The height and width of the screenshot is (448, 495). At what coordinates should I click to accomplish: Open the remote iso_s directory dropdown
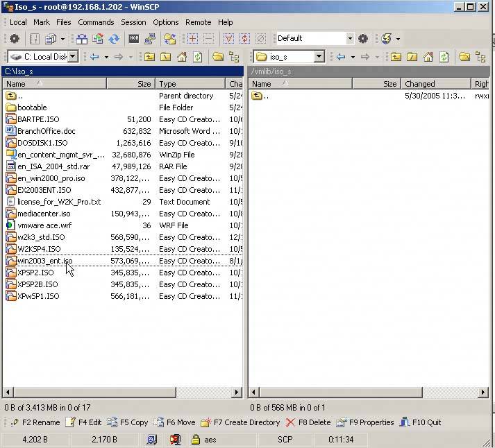(319, 57)
